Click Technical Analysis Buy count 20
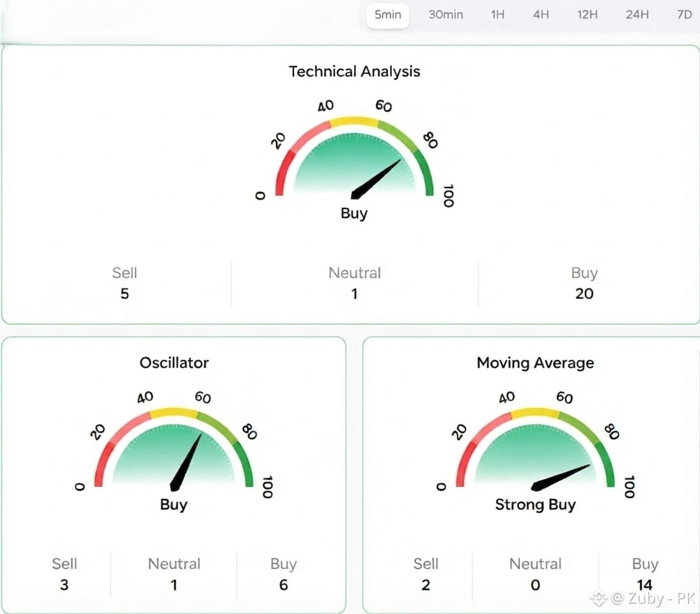The width and height of the screenshot is (700, 614). coord(584,294)
